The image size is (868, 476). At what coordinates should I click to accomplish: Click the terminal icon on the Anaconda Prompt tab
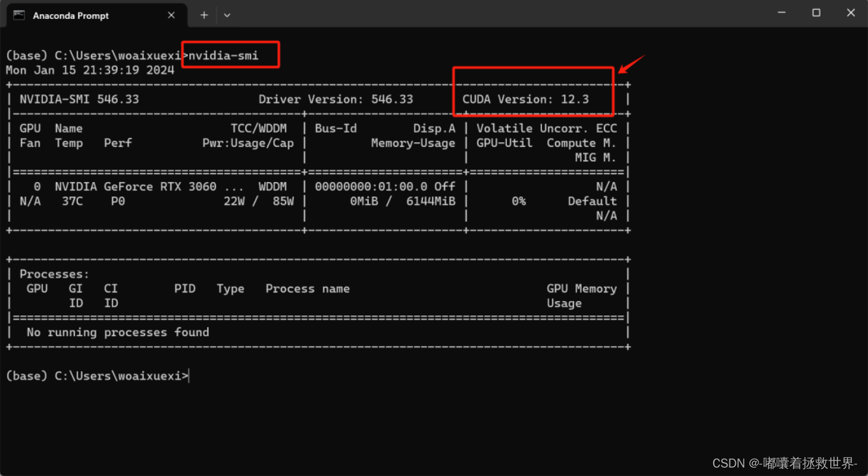(x=18, y=15)
